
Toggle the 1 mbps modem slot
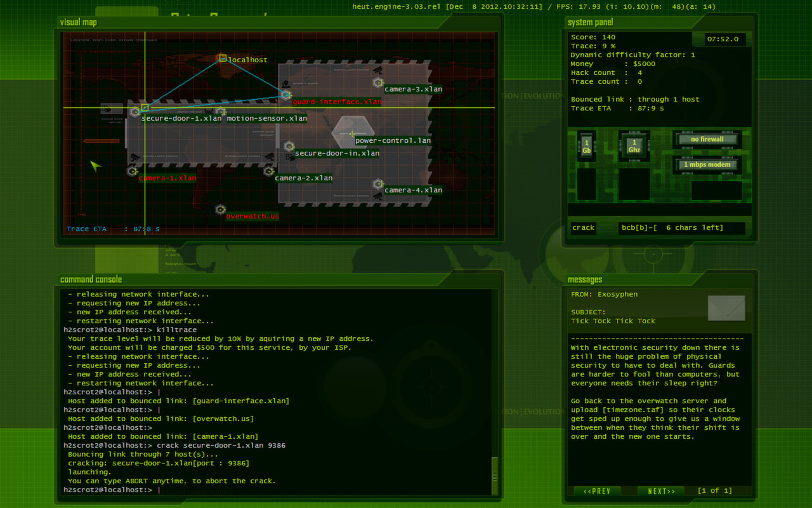[707, 164]
